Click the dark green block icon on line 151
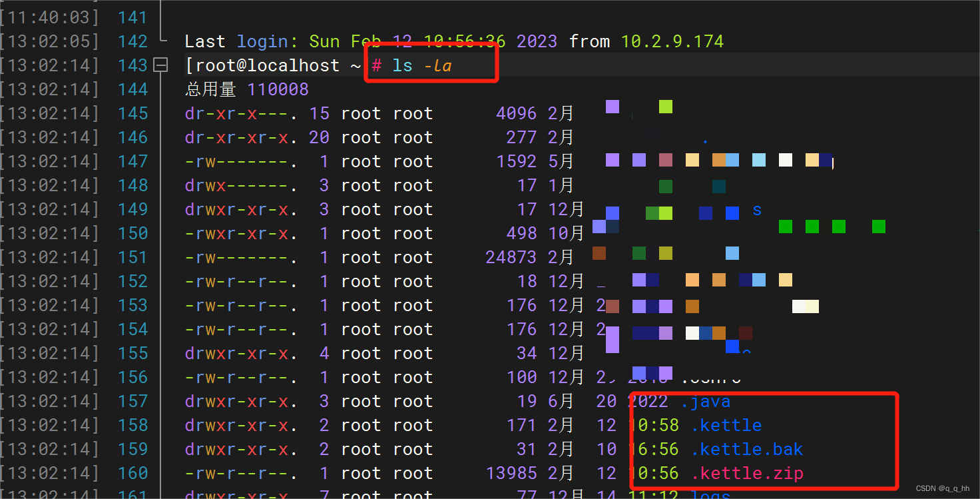This screenshot has height=499, width=980. point(638,253)
